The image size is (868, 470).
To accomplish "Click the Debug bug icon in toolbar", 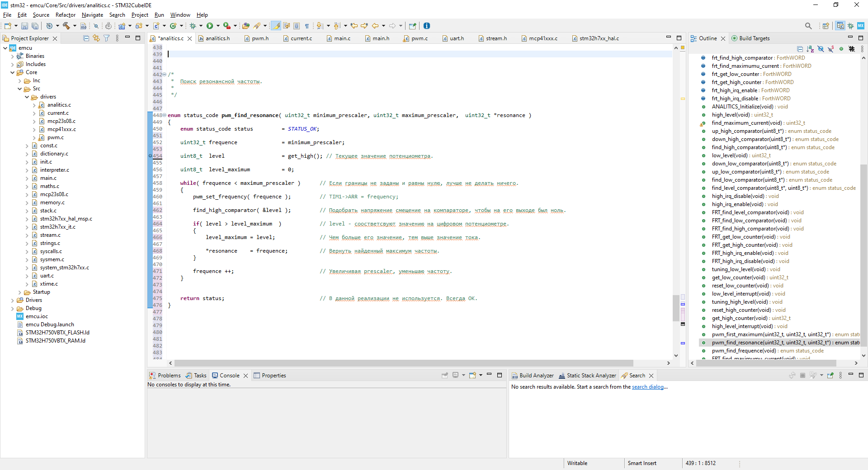I will tap(193, 26).
